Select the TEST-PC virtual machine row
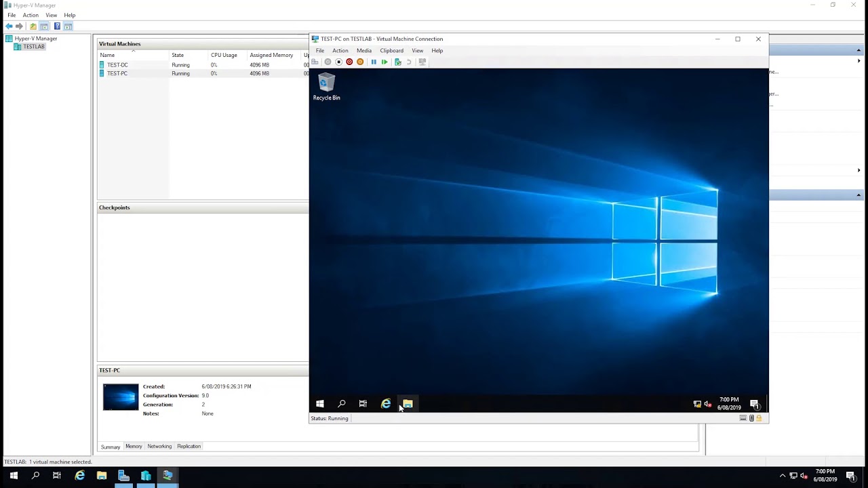Viewport: 868px width, 488px height. [203, 73]
